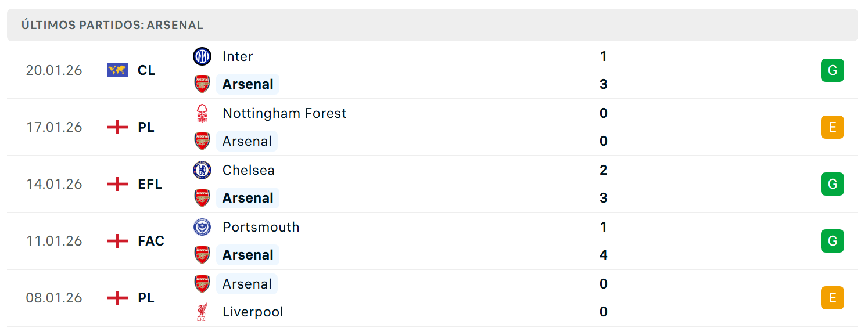Click the England flag beside EFL

tap(117, 184)
